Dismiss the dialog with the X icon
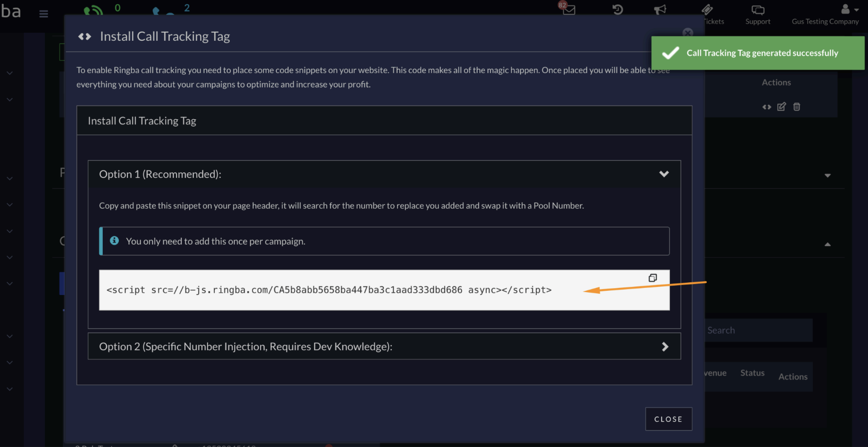The height and width of the screenshot is (447, 868). 687,33
